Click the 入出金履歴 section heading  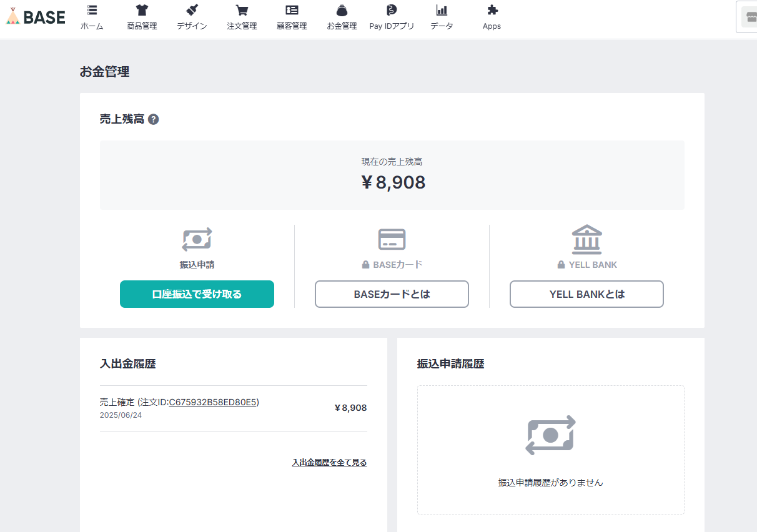click(127, 364)
